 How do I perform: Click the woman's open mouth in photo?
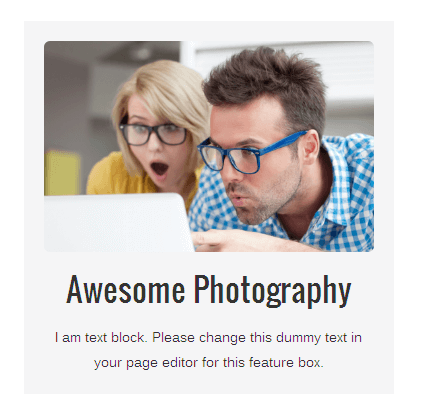click(159, 168)
